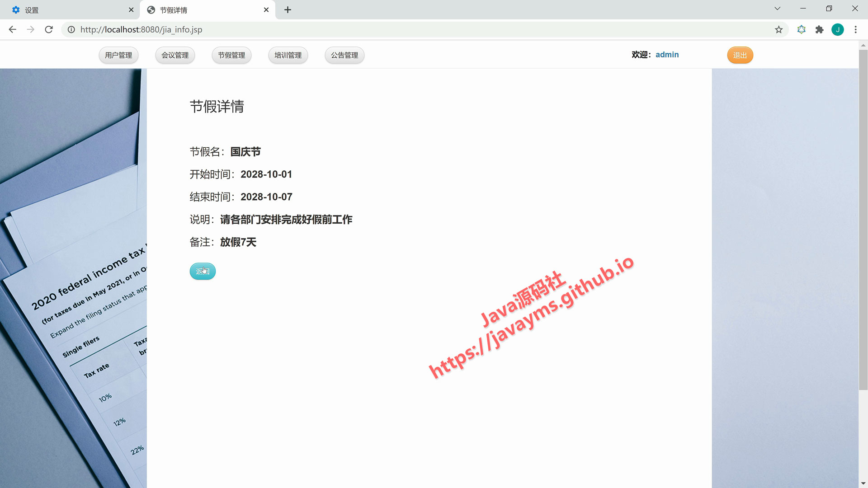Bookmark this page with the star icon

point(778,29)
